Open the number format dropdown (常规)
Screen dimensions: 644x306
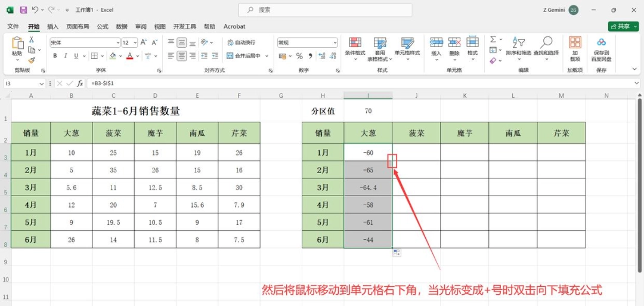[335, 42]
